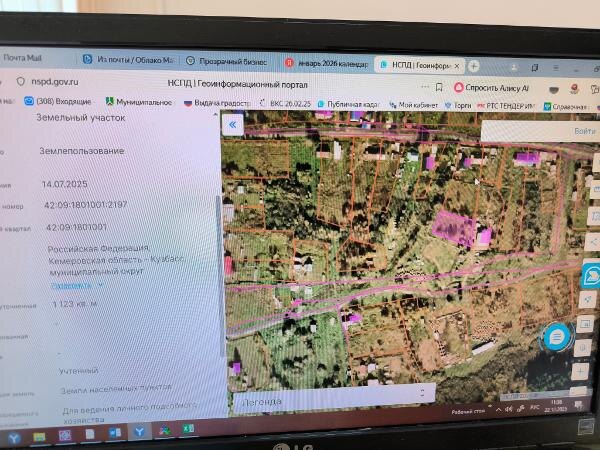
Task: Open (308) Входящие bookmark
Action: click(x=58, y=101)
